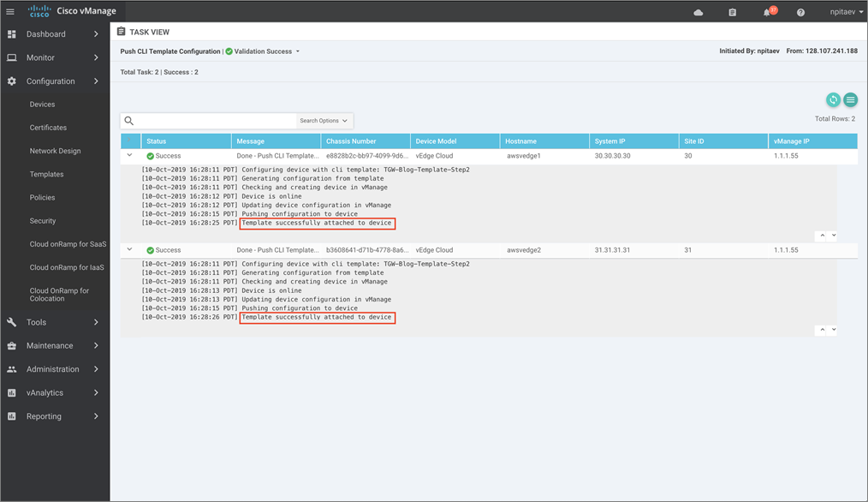Sort by the Chassis Number column
The width and height of the screenshot is (868, 502).
point(366,141)
